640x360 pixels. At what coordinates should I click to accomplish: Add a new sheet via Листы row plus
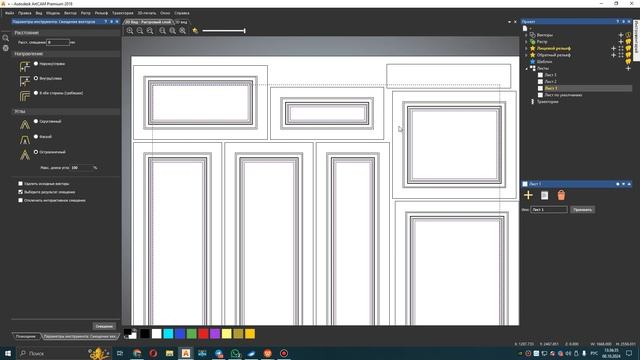pos(628,68)
